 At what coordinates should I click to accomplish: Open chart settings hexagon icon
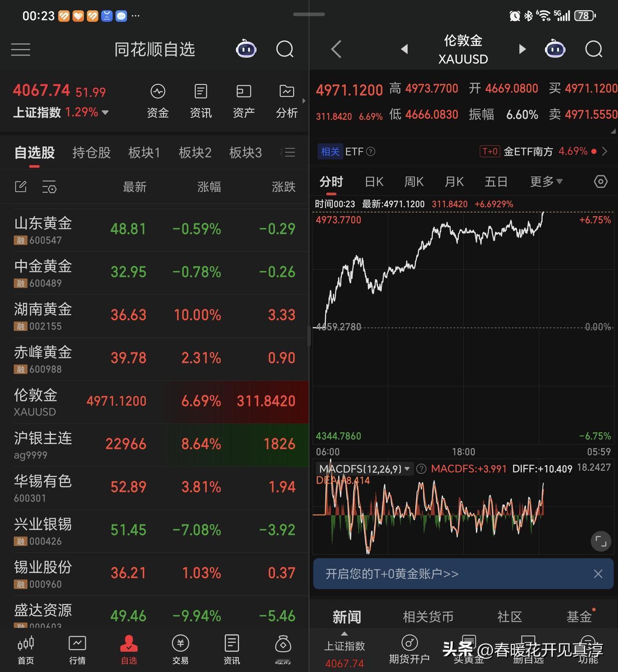pos(601,182)
